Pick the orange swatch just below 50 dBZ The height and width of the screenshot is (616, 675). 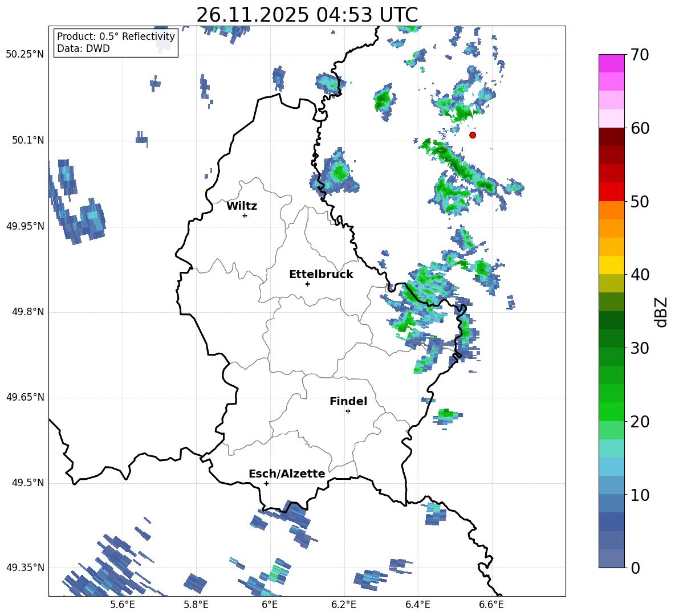click(611, 210)
